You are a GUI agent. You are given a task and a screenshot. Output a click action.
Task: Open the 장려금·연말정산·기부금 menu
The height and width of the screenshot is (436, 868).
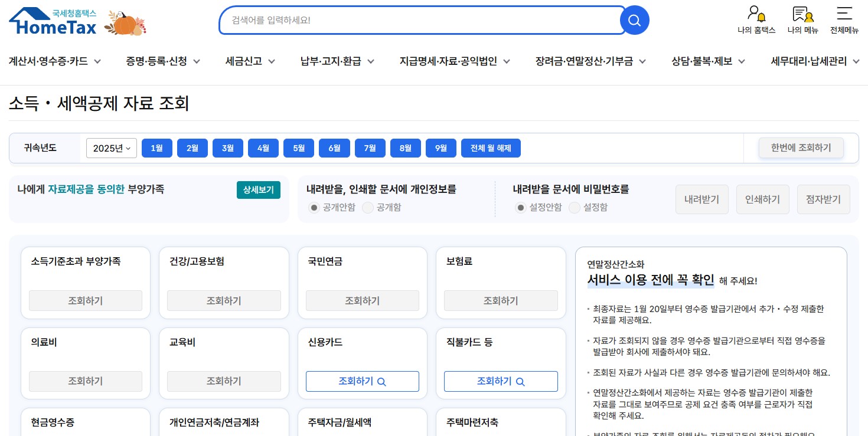coord(585,61)
